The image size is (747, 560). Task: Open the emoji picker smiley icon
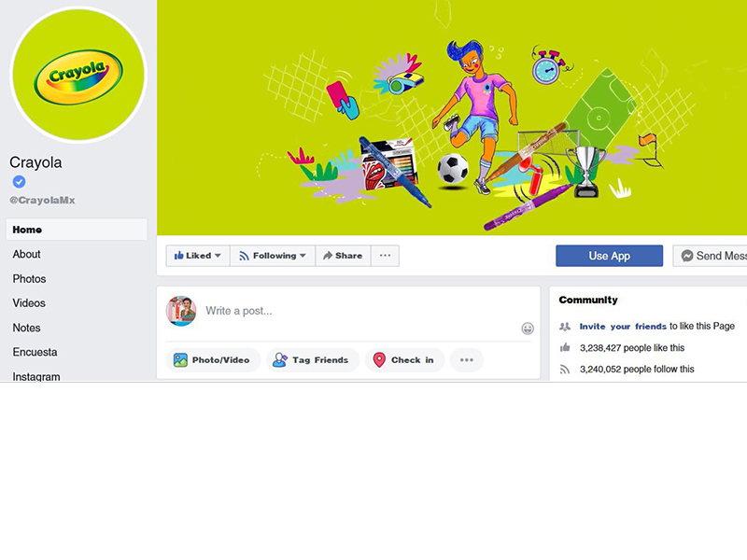click(528, 329)
